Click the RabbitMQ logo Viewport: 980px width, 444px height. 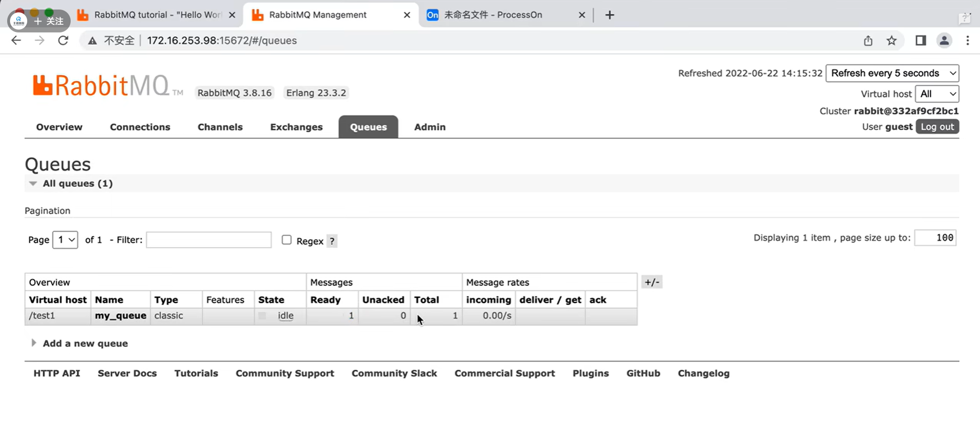tap(107, 86)
